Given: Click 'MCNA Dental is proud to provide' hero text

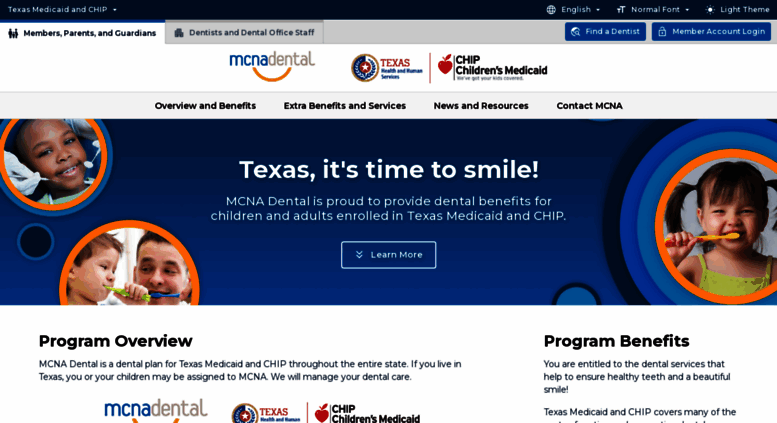Looking at the screenshot, I should pyautogui.click(x=388, y=209).
